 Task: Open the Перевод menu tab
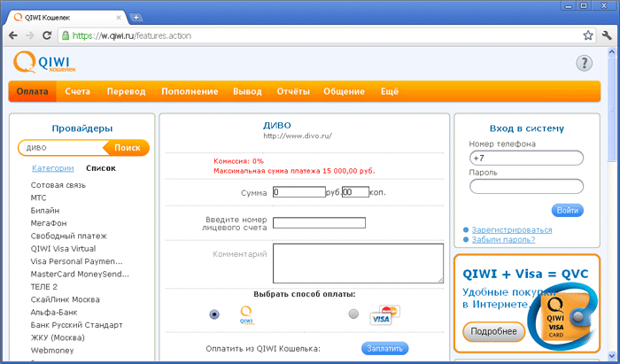point(126,92)
